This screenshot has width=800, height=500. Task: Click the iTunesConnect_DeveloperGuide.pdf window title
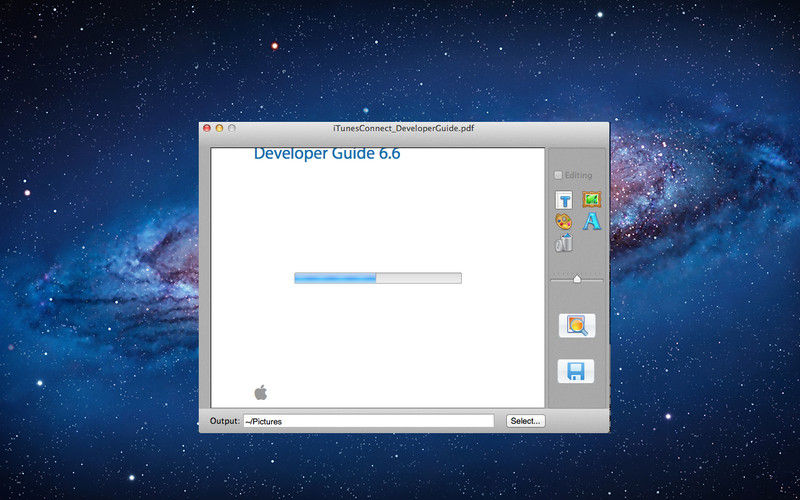coord(404,128)
